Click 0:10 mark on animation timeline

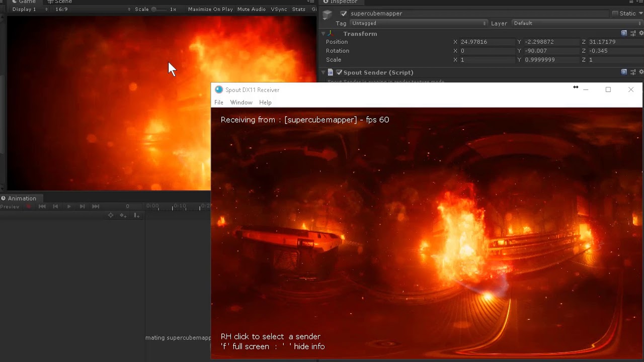pos(179,206)
